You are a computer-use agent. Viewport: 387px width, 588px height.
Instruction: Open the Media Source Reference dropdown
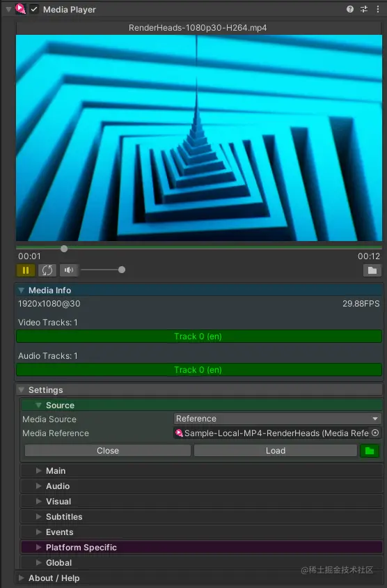click(x=277, y=419)
